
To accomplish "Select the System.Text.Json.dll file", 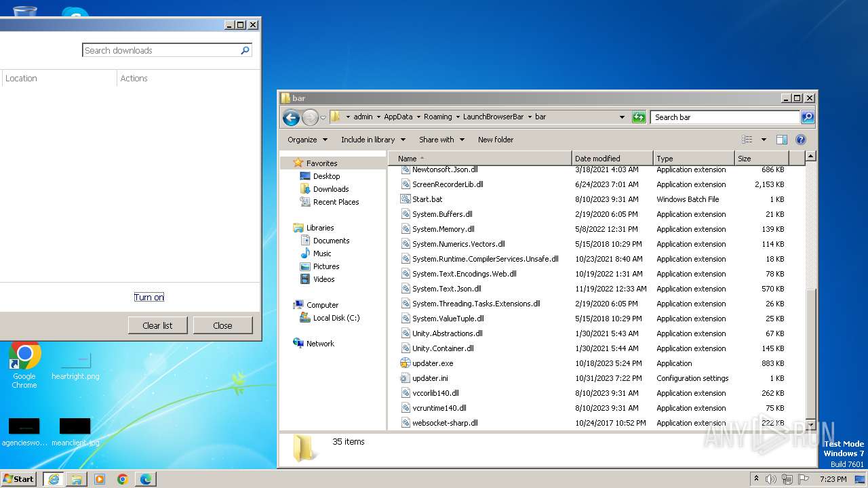I will tap(447, 289).
